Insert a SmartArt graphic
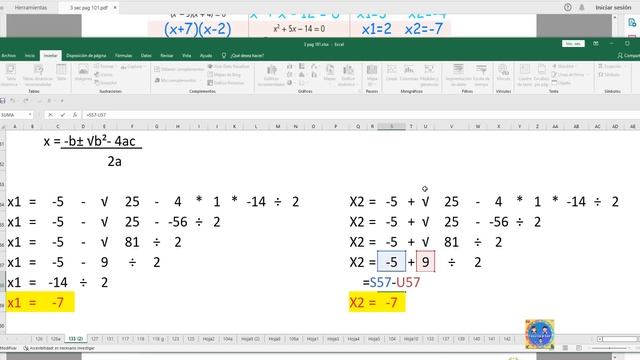The image size is (640, 360). pos(106,82)
